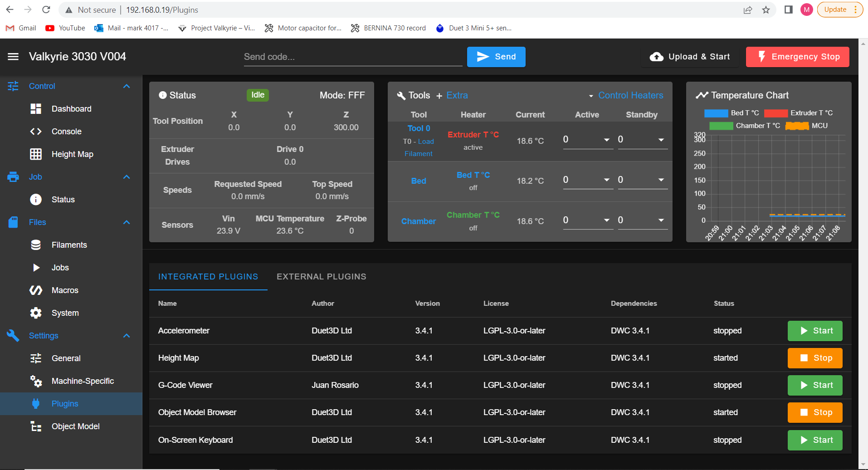This screenshot has height=470, width=868.
Task: Bookmark the page with star icon
Action: point(766,10)
